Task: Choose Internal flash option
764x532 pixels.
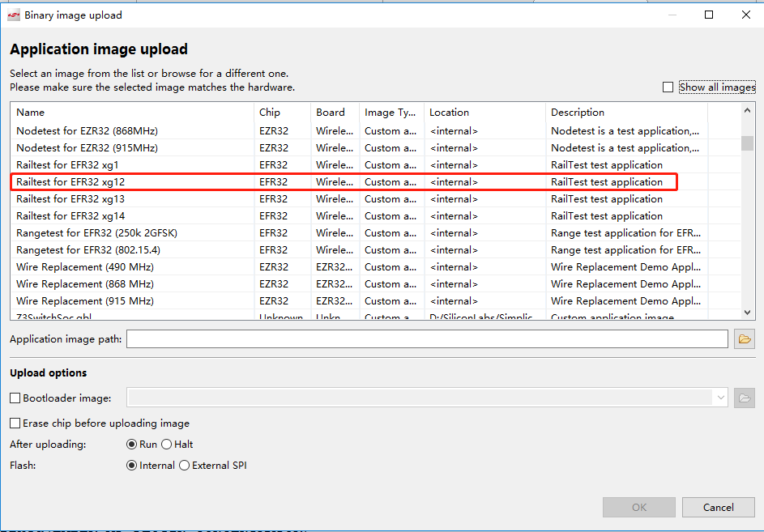Action: [x=131, y=466]
